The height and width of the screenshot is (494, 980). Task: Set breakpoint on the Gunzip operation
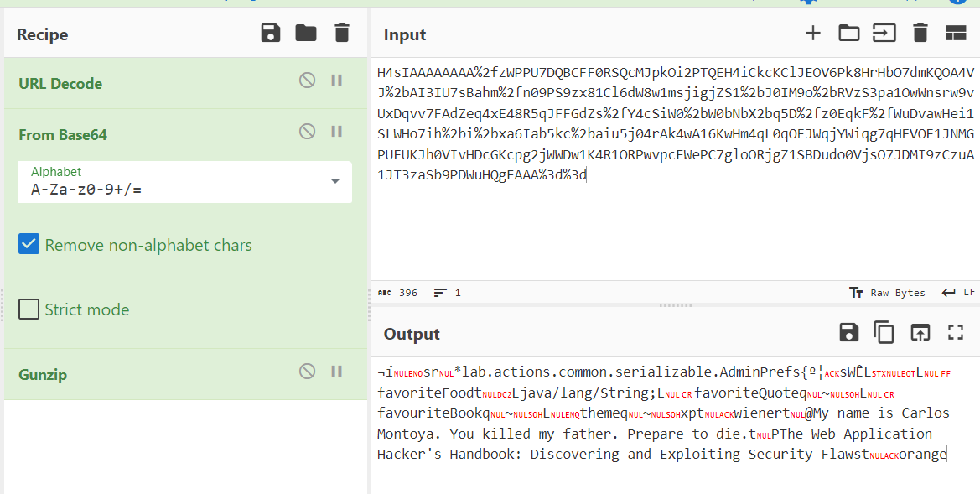(337, 372)
